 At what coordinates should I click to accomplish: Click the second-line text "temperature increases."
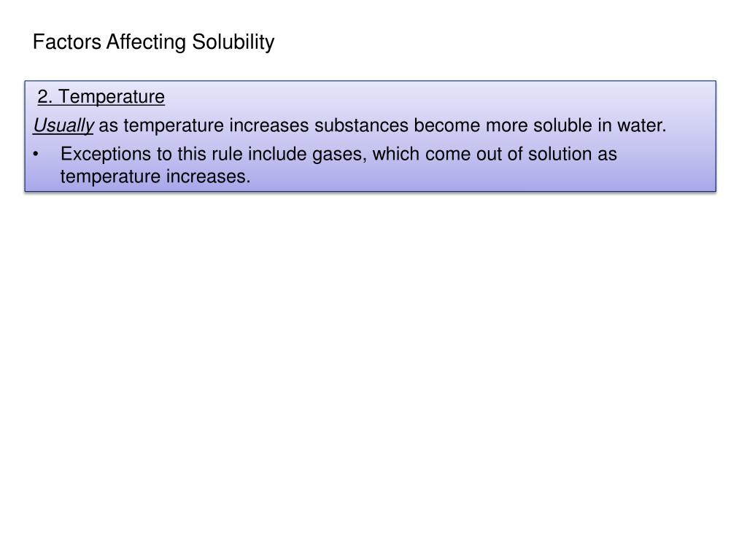(155, 176)
